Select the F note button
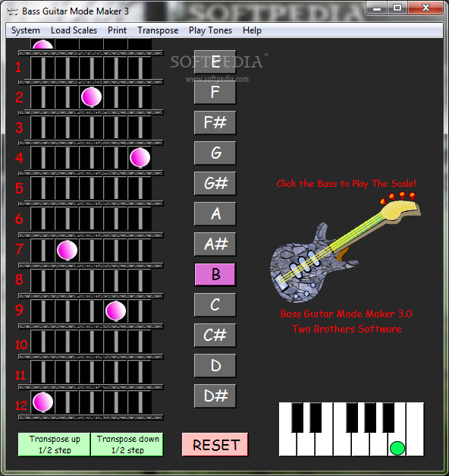 pos(215,93)
